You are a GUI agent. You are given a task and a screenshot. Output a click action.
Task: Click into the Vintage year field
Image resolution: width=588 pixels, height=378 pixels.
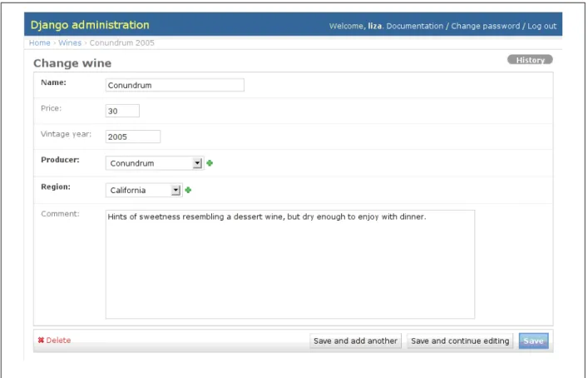[133, 137]
